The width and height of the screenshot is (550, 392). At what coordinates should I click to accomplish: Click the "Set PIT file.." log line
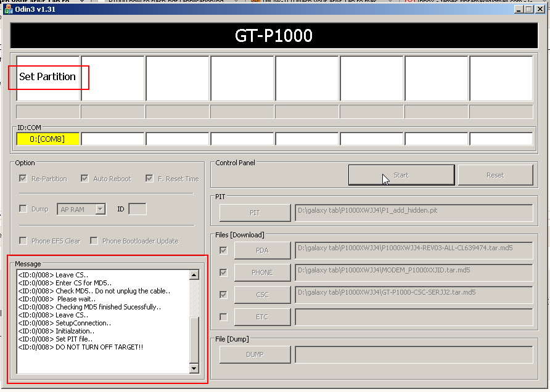(x=55, y=339)
